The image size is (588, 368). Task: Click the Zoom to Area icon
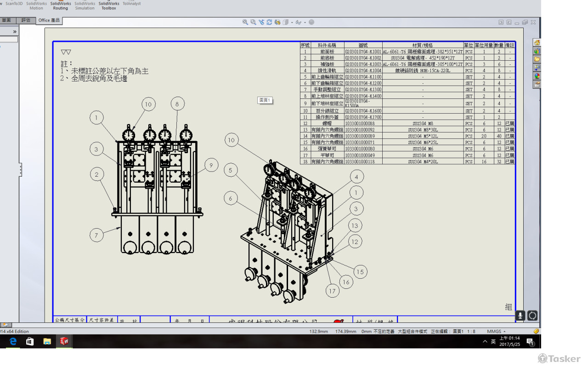(x=253, y=22)
